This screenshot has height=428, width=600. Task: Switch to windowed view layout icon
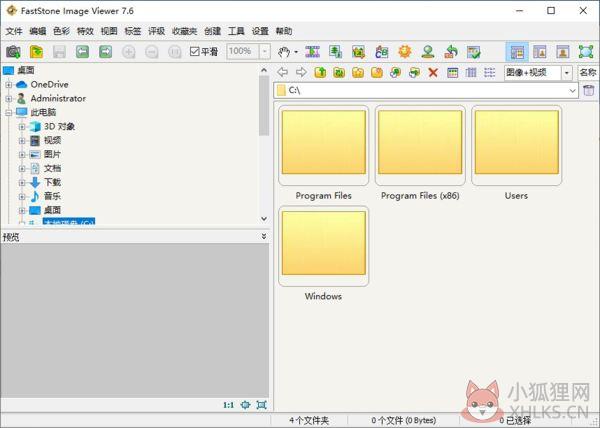[540, 52]
